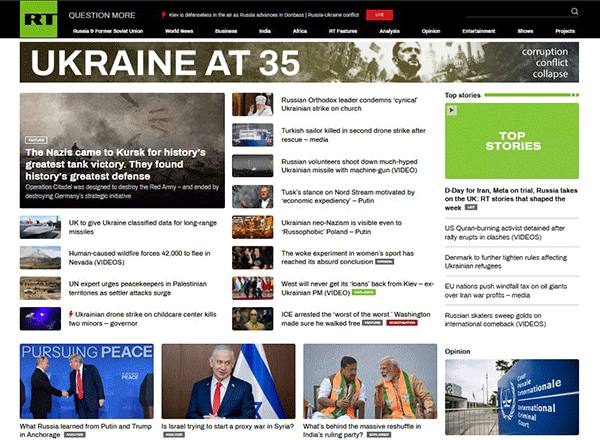The height and width of the screenshot is (440, 600).
Task: Open the Ukraine at 35 banner
Action: [x=299, y=62]
